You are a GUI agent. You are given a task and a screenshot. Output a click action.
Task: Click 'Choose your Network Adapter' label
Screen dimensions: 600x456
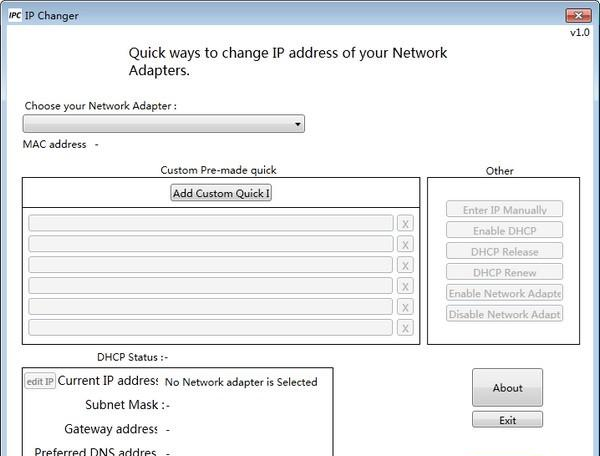click(101, 106)
